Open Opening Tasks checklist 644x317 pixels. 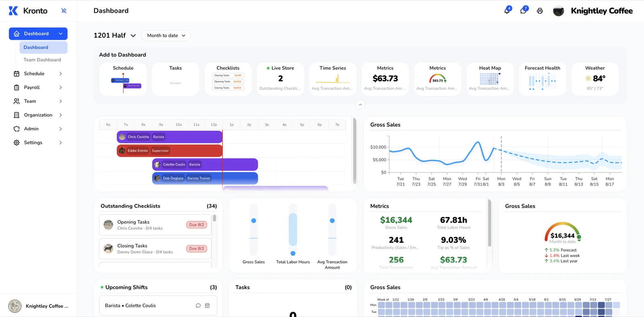(x=155, y=225)
